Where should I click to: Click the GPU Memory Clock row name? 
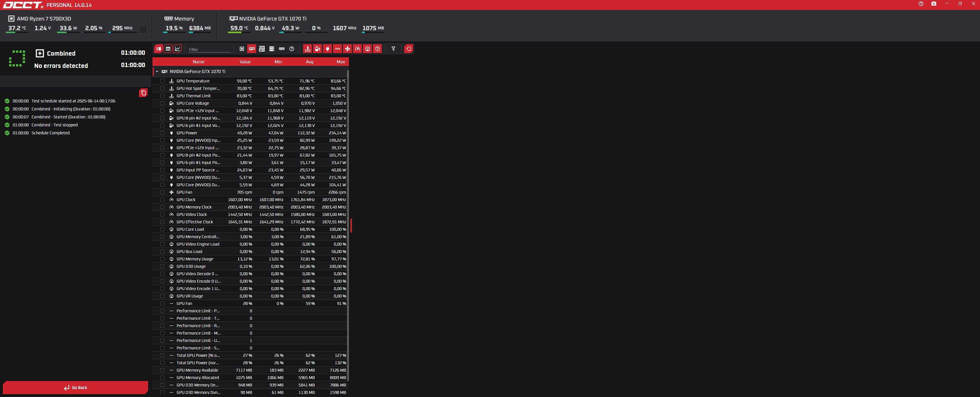coord(194,207)
